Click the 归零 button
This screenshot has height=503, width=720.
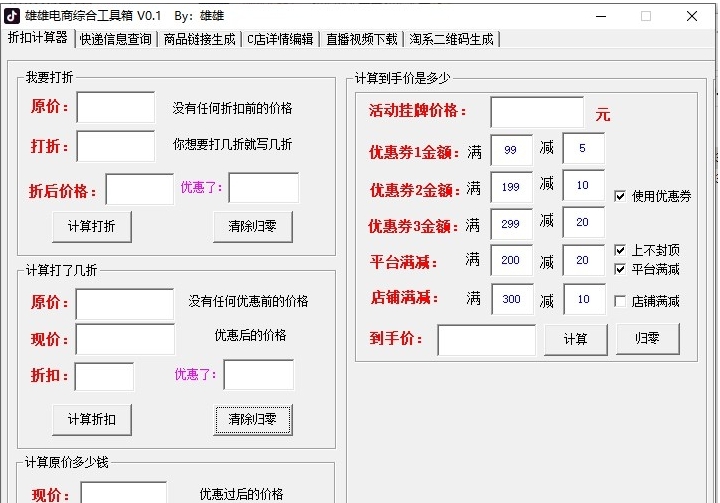[647, 339]
